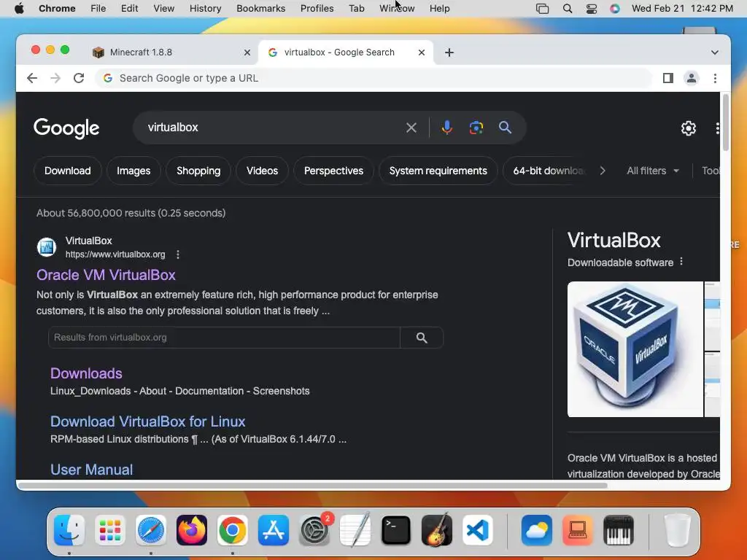The height and width of the screenshot is (560, 747).
Task: Open options dots beside Downloadable software
Action: pyautogui.click(x=681, y=262)
